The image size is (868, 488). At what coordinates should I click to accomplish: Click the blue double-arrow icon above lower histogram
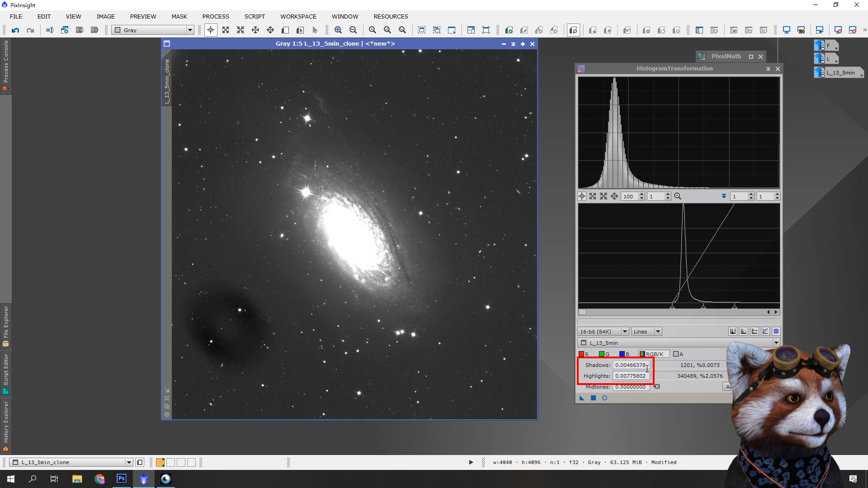(724, 196)
